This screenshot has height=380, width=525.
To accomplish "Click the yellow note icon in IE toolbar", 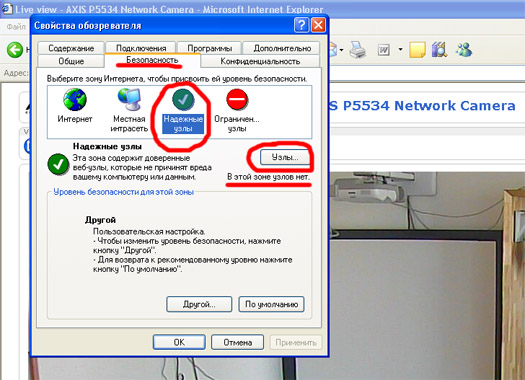I will point(417,50).
